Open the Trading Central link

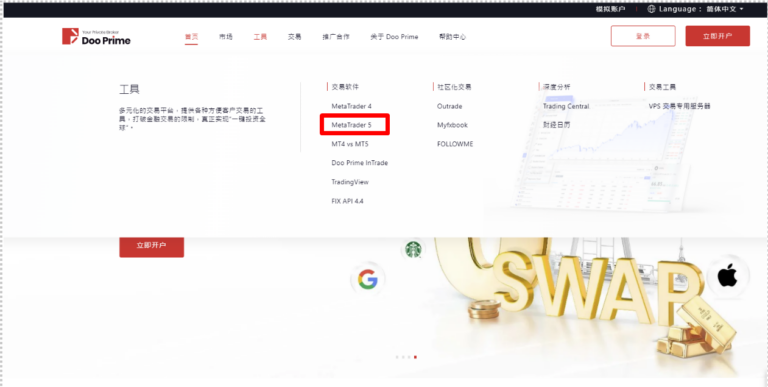pyautogui.click(x=566, y=106)
